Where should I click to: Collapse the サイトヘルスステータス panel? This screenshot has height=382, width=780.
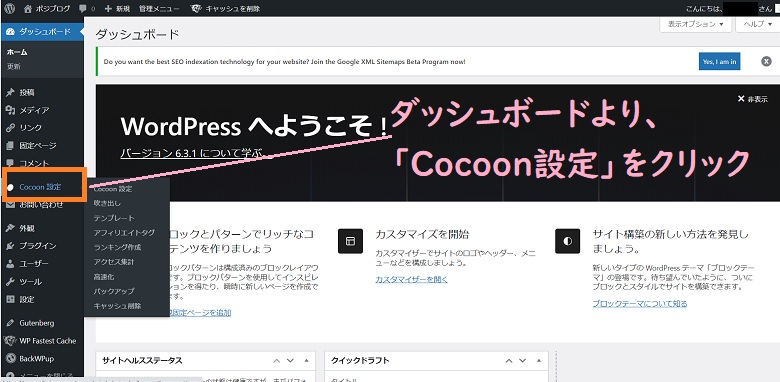(x=306, y=361)
